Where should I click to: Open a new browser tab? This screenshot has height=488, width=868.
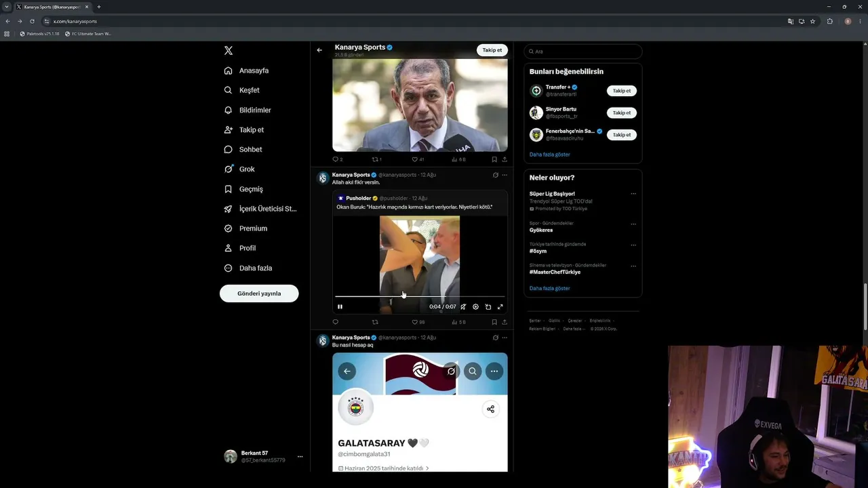point(99,7)
